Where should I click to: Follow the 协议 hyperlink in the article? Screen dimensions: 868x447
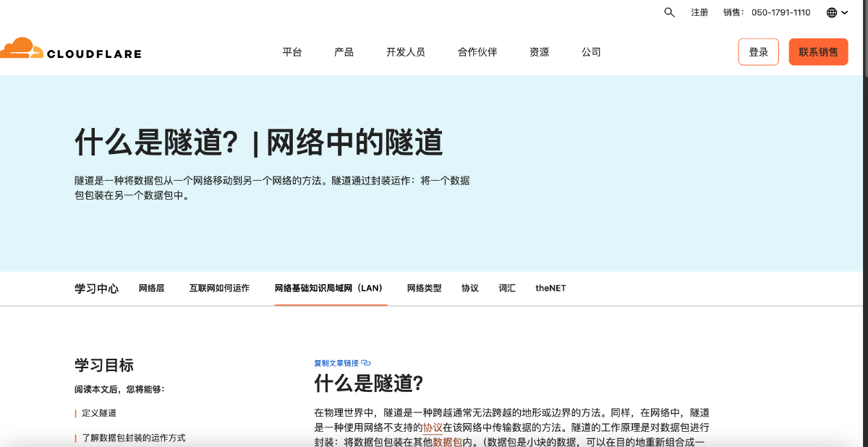[433, 427]
